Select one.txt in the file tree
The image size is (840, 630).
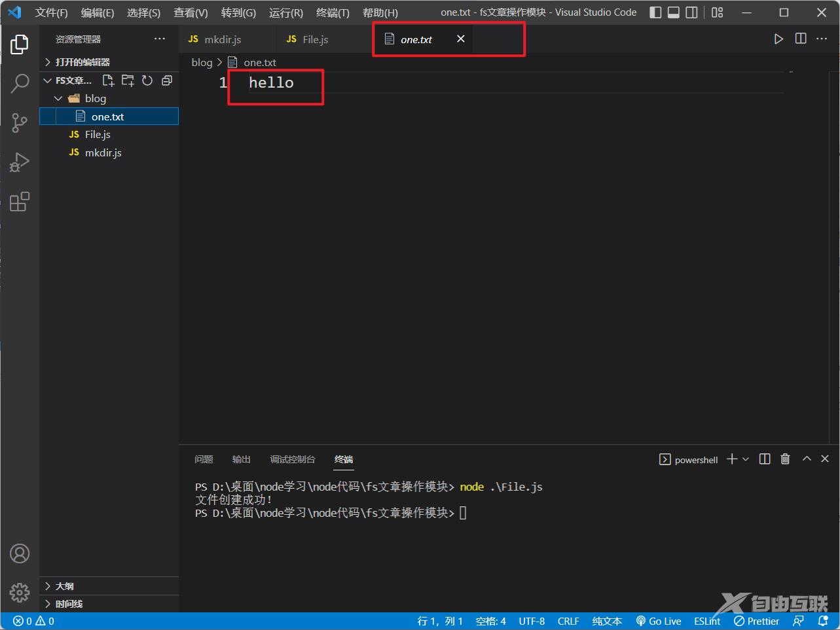tap(109, 116)
